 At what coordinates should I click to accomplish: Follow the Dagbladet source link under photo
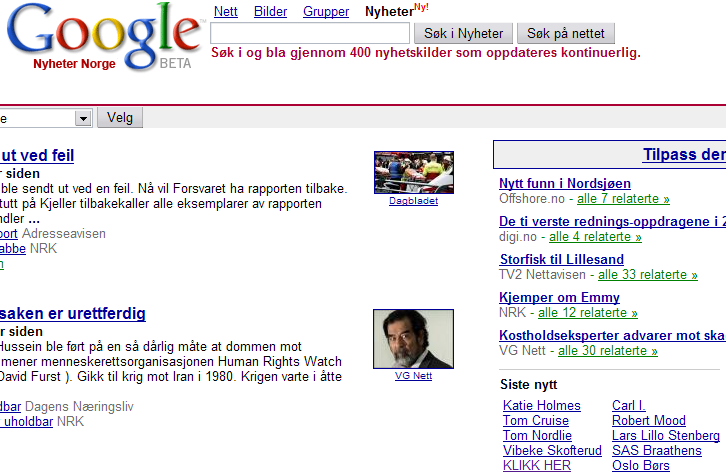coord(413,200)
